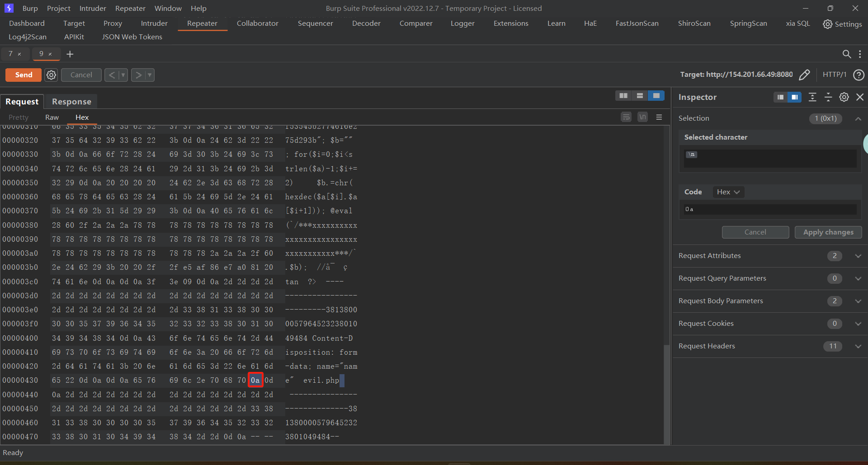
Task: Expand Request Query Parameters section
Action: (x=858, y=278)
